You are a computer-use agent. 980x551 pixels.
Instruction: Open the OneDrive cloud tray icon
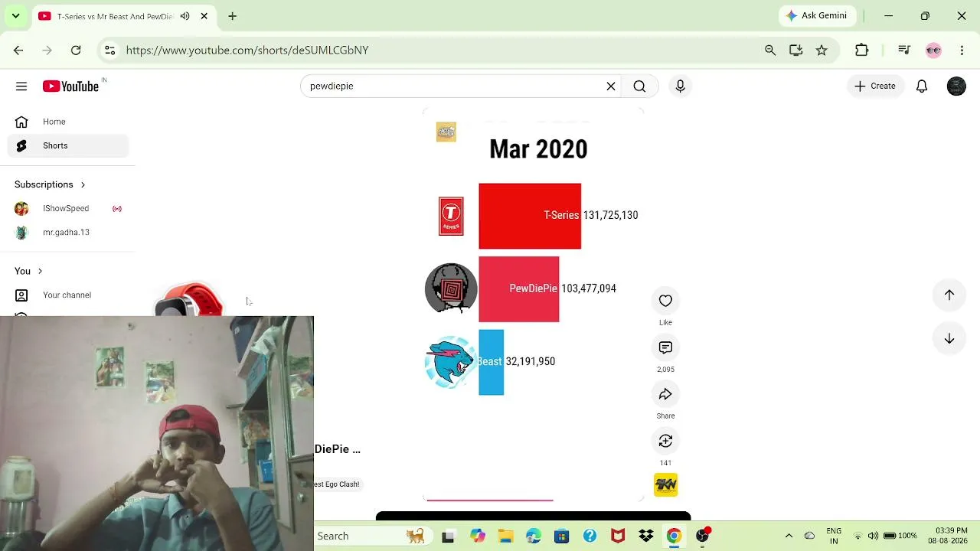[x=809, y=536]
